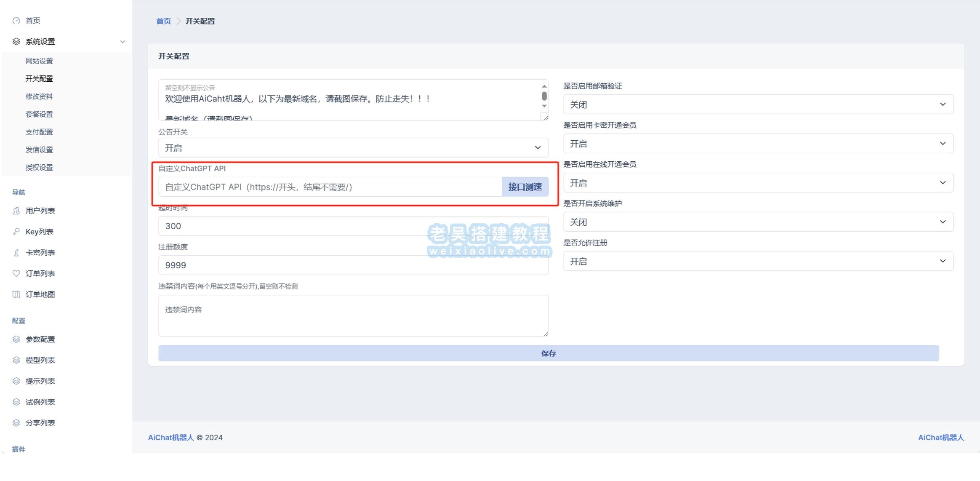
Task: Click the 用户列表 user list icon
Action: (16, 211)
